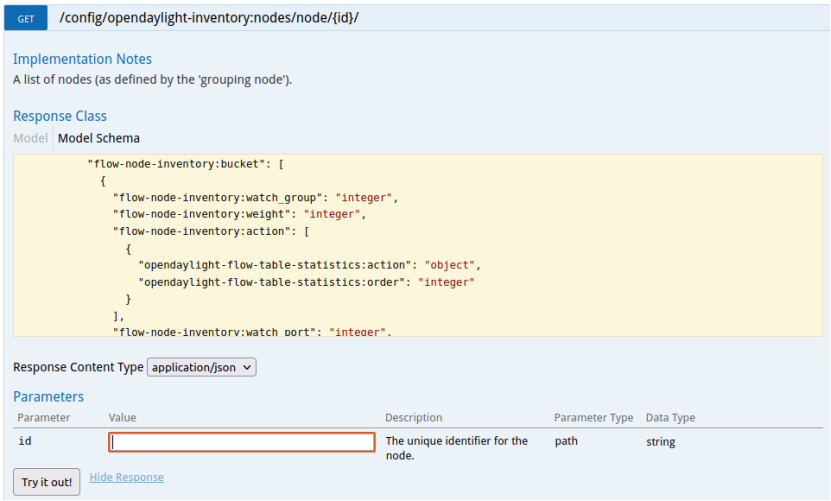Click the id parameter name label
This screenshot has width=831, height=501.
click(25, 441)
